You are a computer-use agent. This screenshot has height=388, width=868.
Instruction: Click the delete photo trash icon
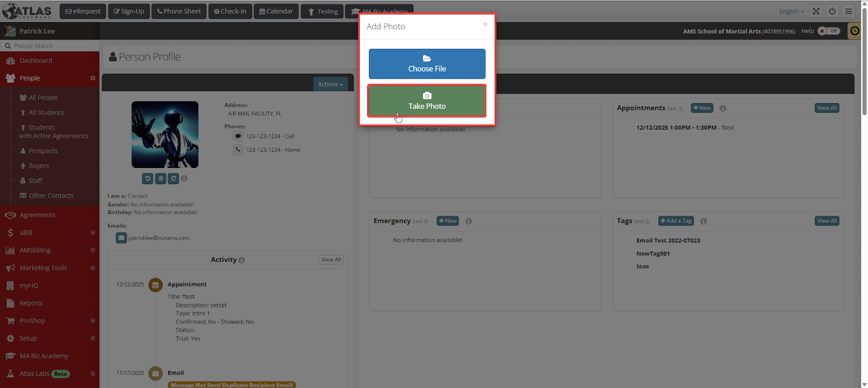click(x=161, y=178)
